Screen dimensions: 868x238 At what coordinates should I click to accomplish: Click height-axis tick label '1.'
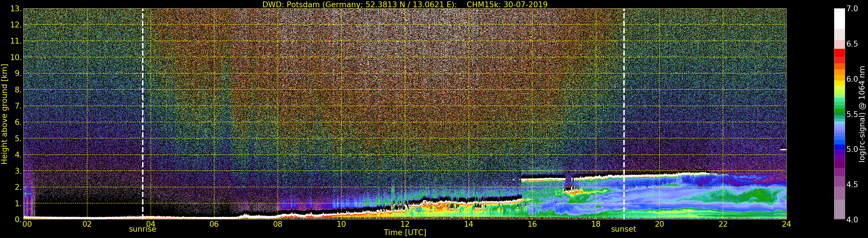pyautogui.click(x=18, y=203)
